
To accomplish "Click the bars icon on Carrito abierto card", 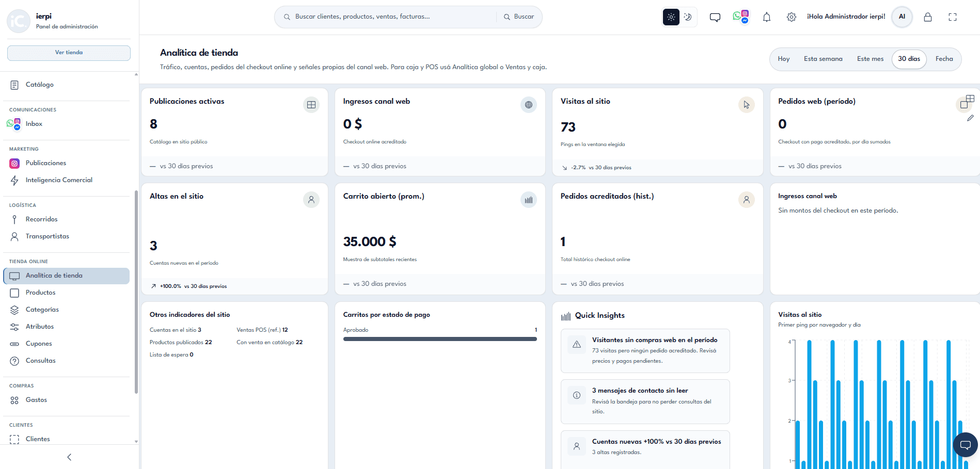I will 529,200.
